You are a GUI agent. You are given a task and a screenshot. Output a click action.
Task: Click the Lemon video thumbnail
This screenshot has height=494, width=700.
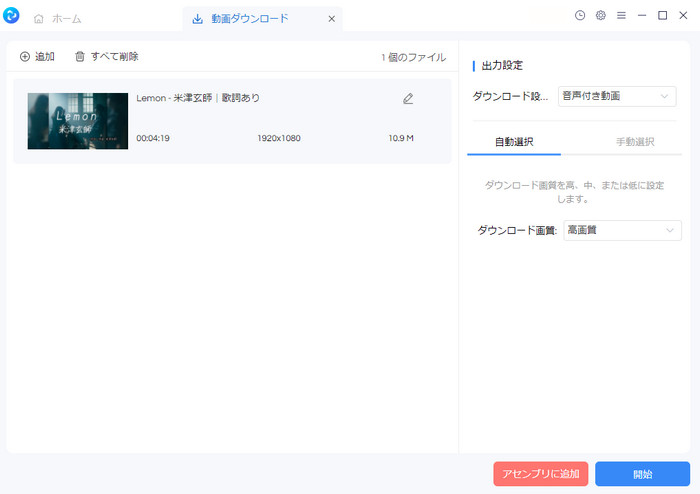(x=78, y=121)
